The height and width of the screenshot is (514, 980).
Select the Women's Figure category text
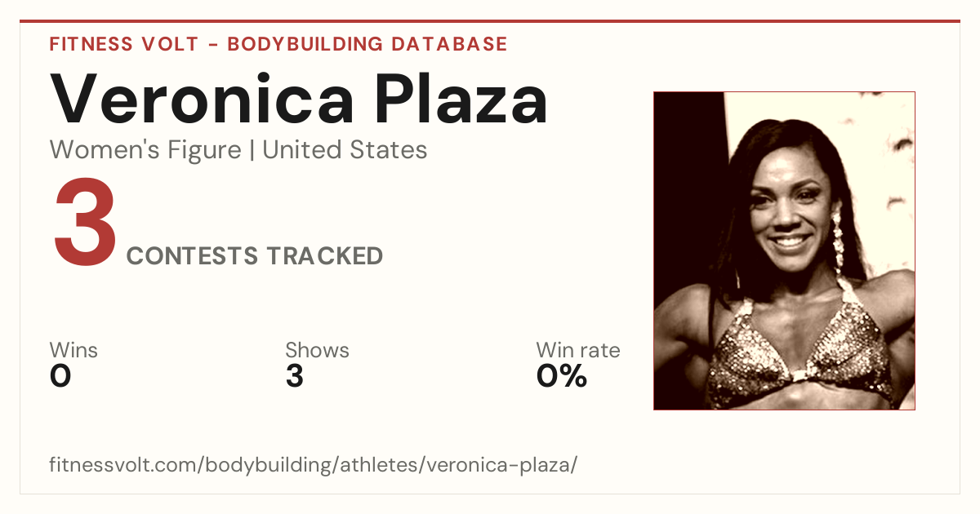coord(145,150)
